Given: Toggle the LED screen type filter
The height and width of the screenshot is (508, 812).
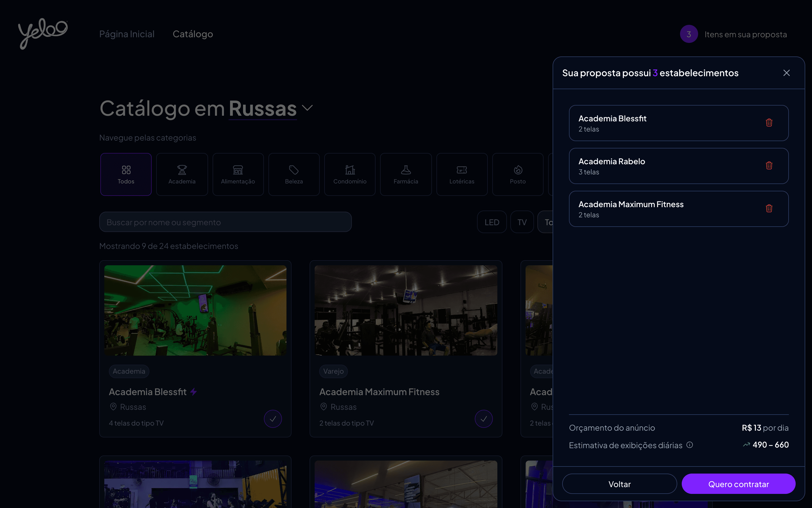Looking at the screenshot, I should click(x=492, y=222).
